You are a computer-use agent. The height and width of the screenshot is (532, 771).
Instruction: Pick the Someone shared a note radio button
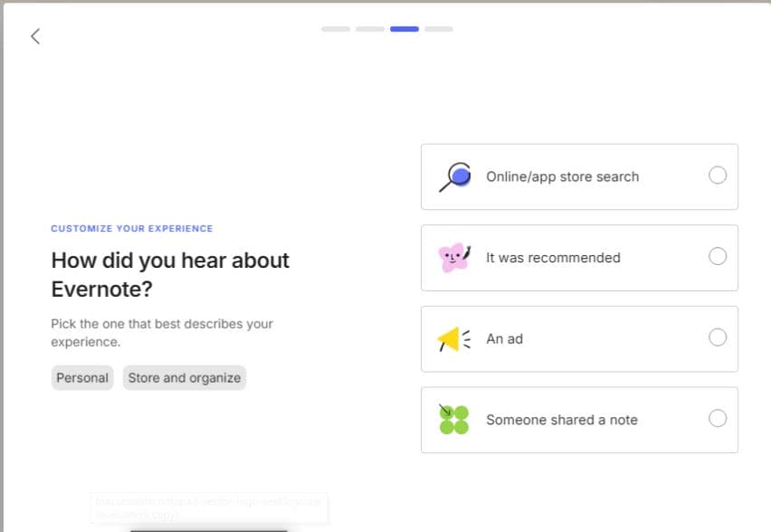[x=717, y=419]
